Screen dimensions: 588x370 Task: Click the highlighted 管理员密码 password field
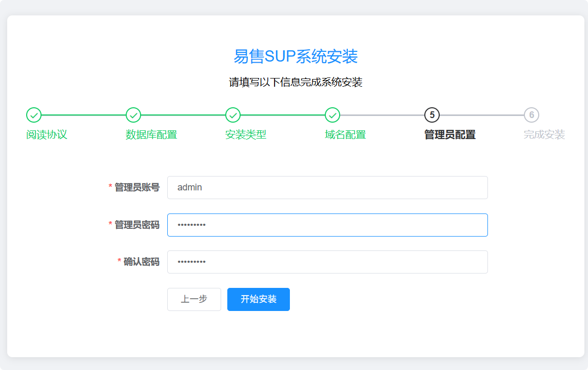[327, 225]
